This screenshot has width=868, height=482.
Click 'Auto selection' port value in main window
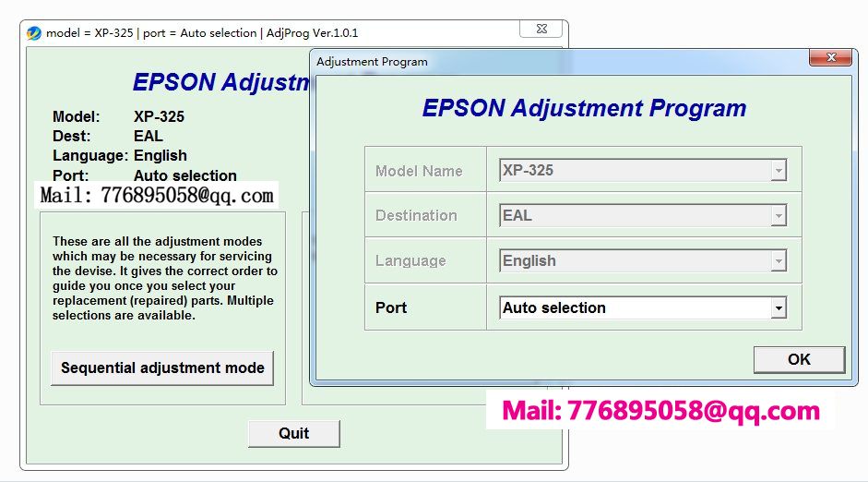point(184,175)
